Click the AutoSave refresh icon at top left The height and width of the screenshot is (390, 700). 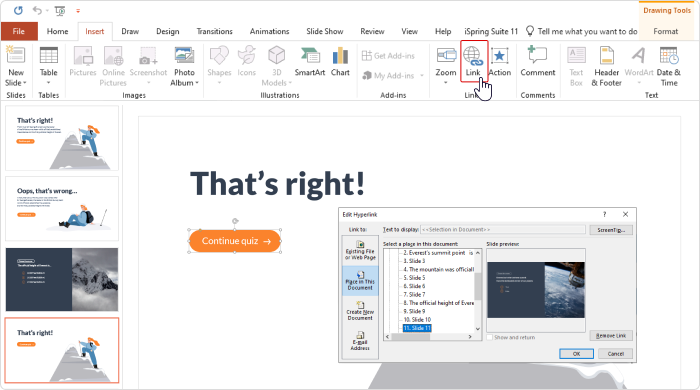(18, 10)
